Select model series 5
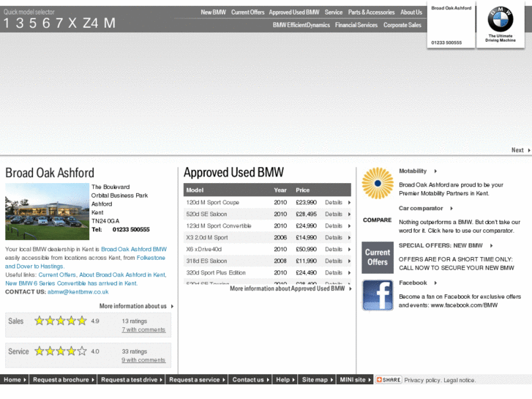 pos(33,23)
